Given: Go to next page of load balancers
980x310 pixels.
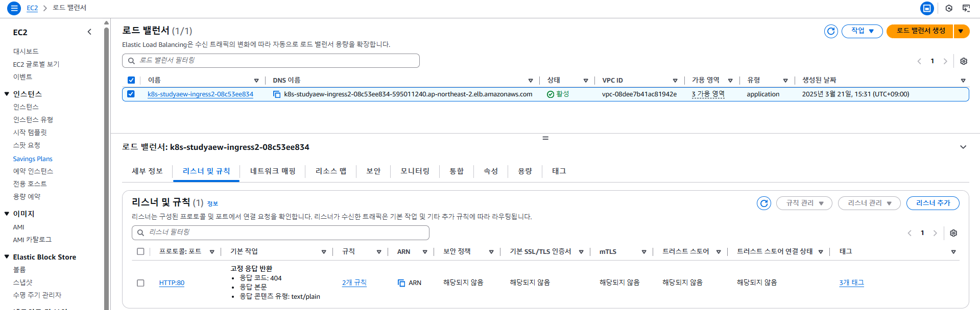Looking at the screenshot, I should click(x=945, y=61).
